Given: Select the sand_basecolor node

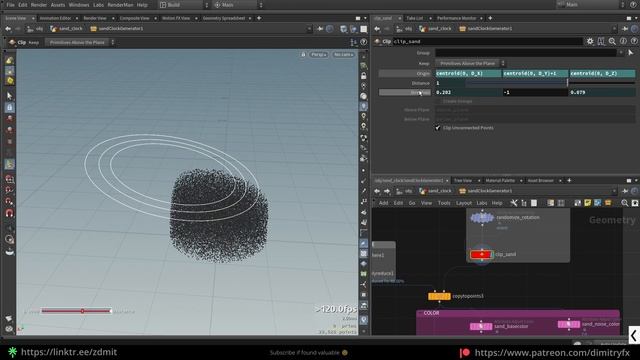Looking at the screenshot, I should (x=481, y=327).
